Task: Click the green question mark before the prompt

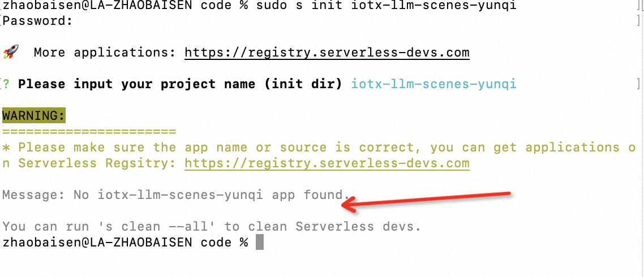Action: click(x=6, y=84)
